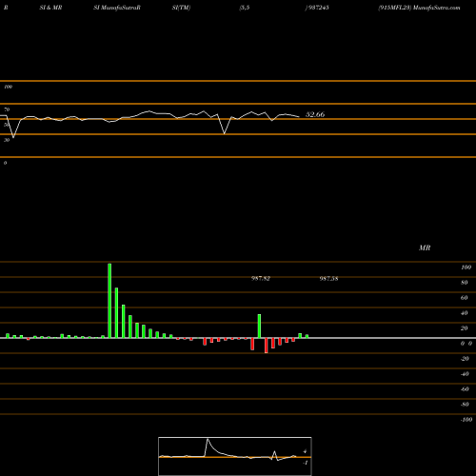Image resolution: width=476 pixels, height=476 pixels.
Task: Click the 'SI MunafaSutraR' header label
Action: coord(117,8)
